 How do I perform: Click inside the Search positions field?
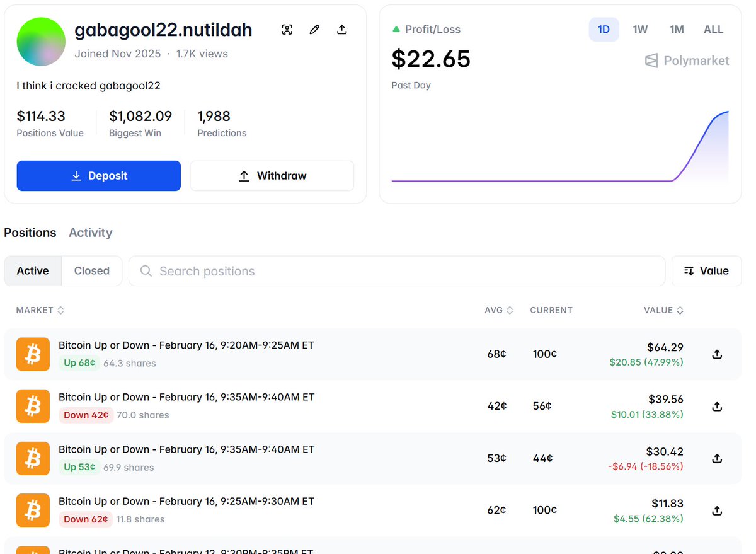[x=378, y=271]
